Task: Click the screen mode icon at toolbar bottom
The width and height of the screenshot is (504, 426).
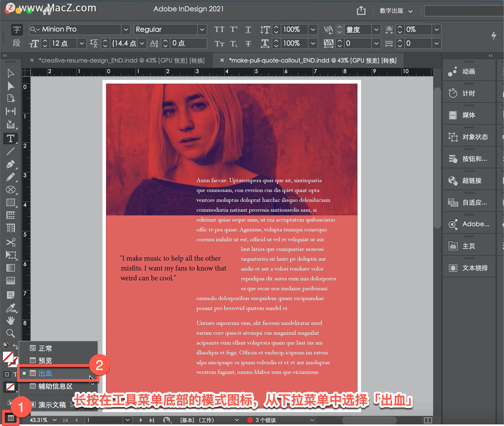Action: click(11, 419)
